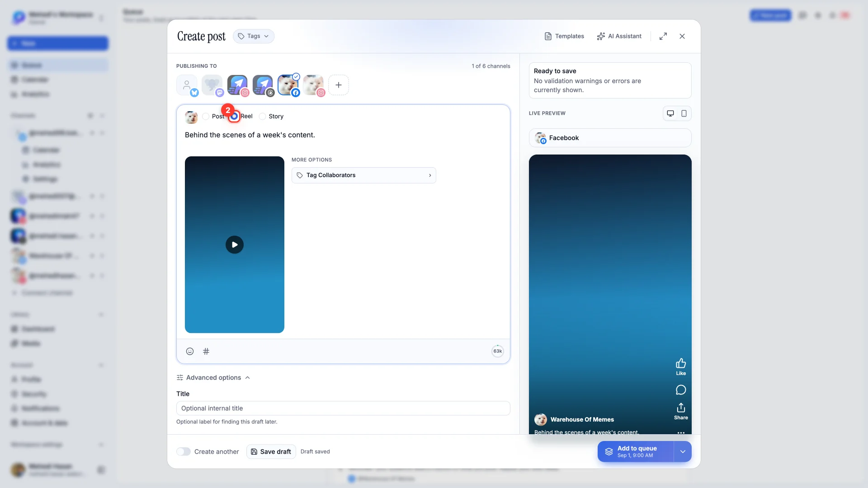Select the Bluesky channel avatar
Image resolution: width=868 pixels, height=488 pixels.
[x=187, y=85]
